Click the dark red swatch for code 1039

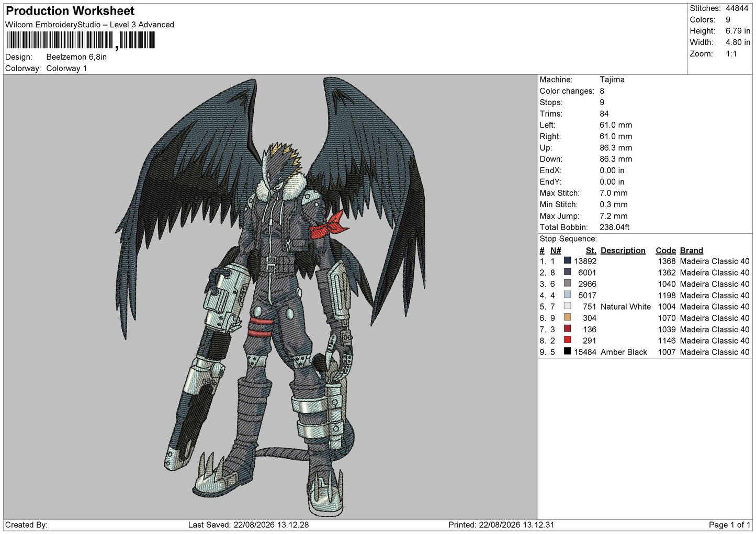(567, 328)
